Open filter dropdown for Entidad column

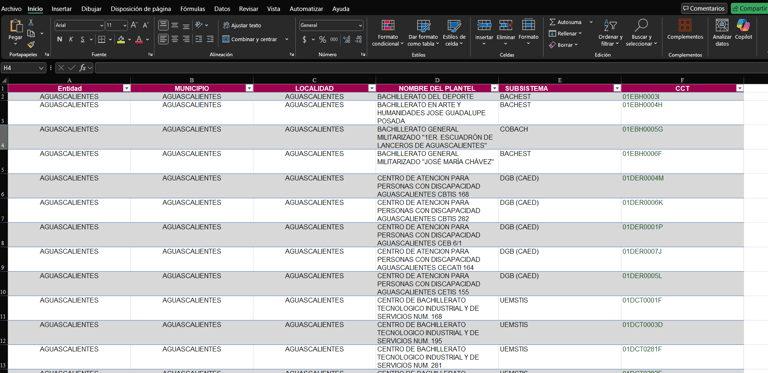(127, 88)
